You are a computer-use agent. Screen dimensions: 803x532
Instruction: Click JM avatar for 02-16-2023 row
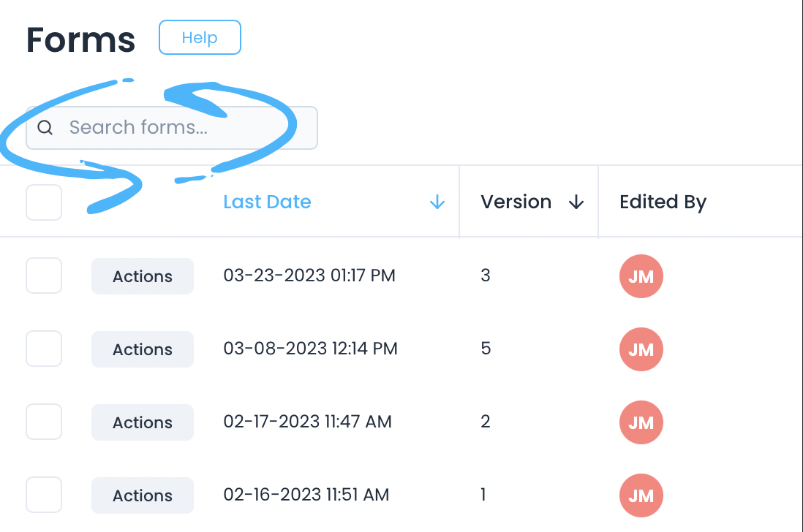641,495
